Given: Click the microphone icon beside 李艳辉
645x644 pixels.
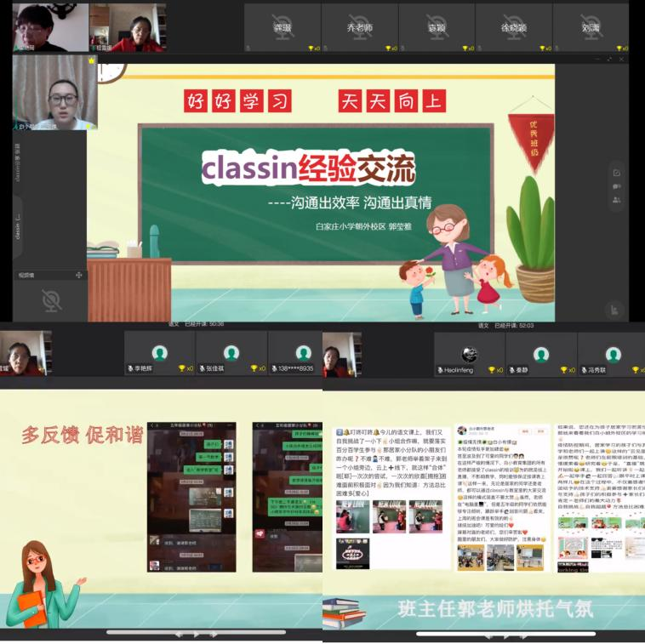Looking at the screenshot, I should 130,368.
